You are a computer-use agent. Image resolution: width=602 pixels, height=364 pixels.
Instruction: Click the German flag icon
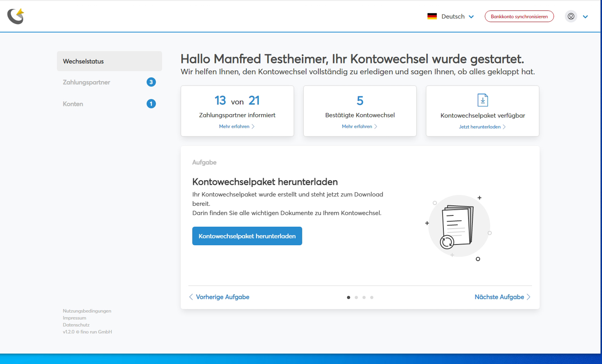pyautogui.click(x=432, y=16)
